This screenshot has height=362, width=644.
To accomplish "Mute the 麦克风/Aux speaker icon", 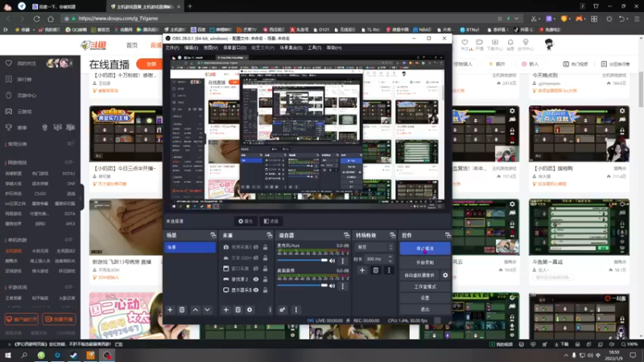I will pyautogui.click(x=332, y=261).
